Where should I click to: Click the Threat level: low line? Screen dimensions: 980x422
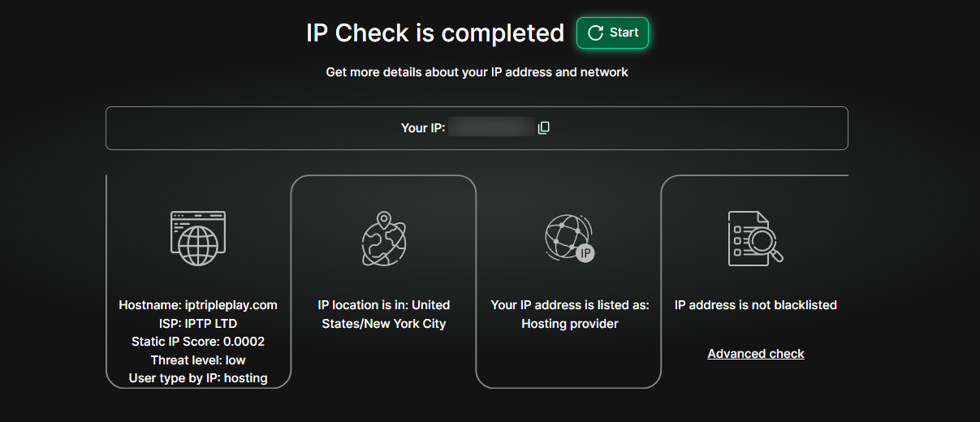198,360
